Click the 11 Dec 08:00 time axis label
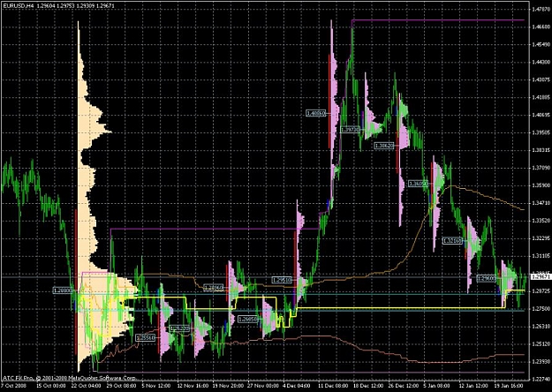Viewport: 552px width, 392px height. (x=331, y=385)
